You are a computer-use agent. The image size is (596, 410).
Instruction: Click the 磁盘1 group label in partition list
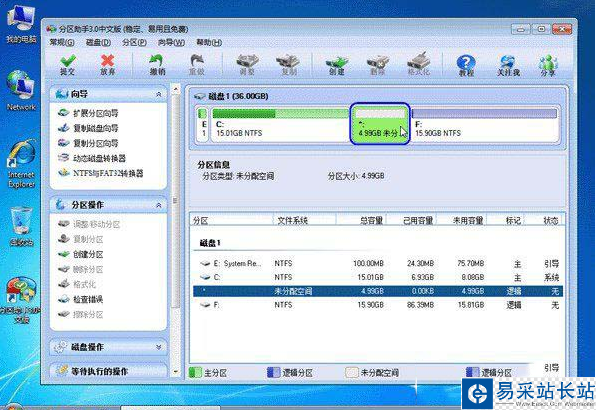pyautogui.click(x=210, y=243)
